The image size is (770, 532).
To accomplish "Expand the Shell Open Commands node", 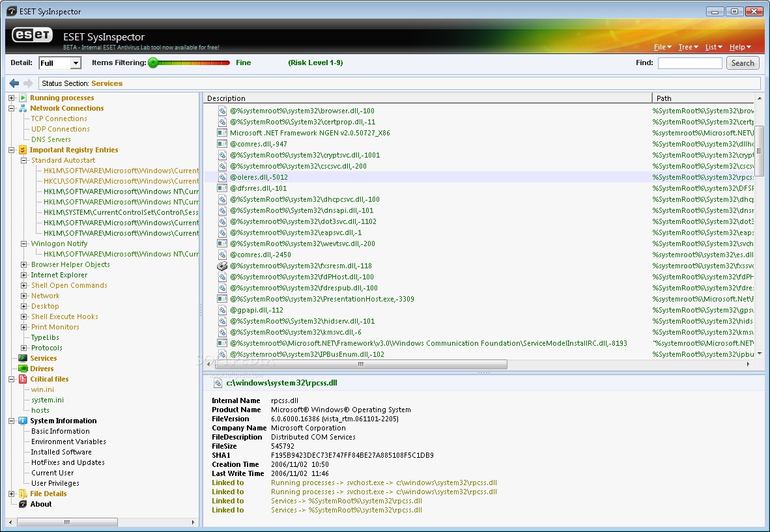I will click(23, 286).
